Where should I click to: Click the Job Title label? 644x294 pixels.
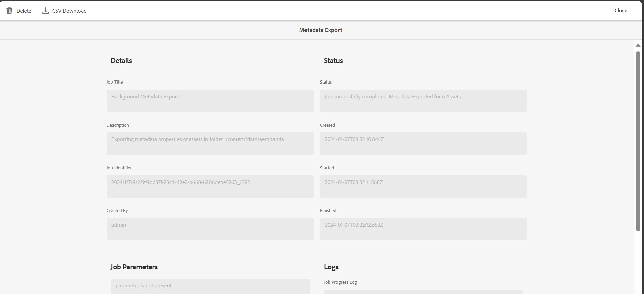[x=115, y=82]
